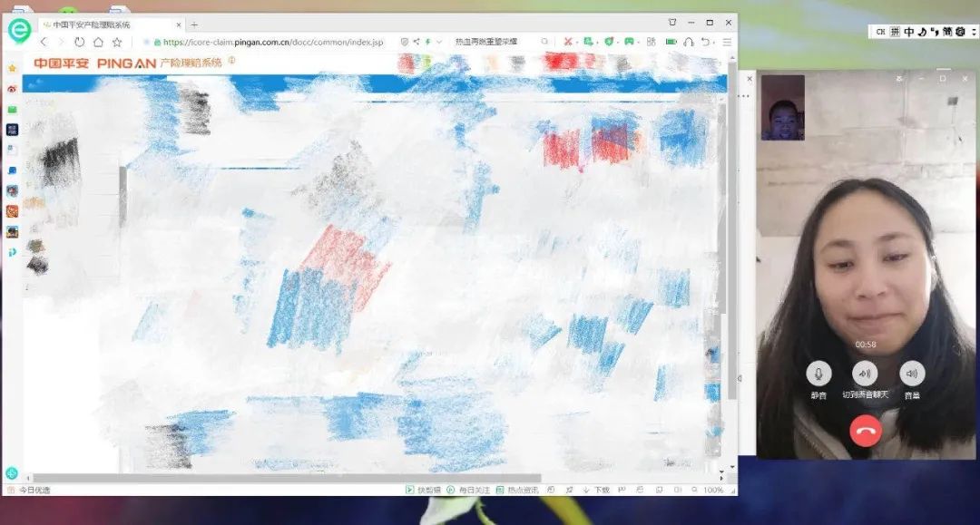Click the browser back arrow
Image resolution: width=980 pixels, height=525 pixels.
[44, 42]
